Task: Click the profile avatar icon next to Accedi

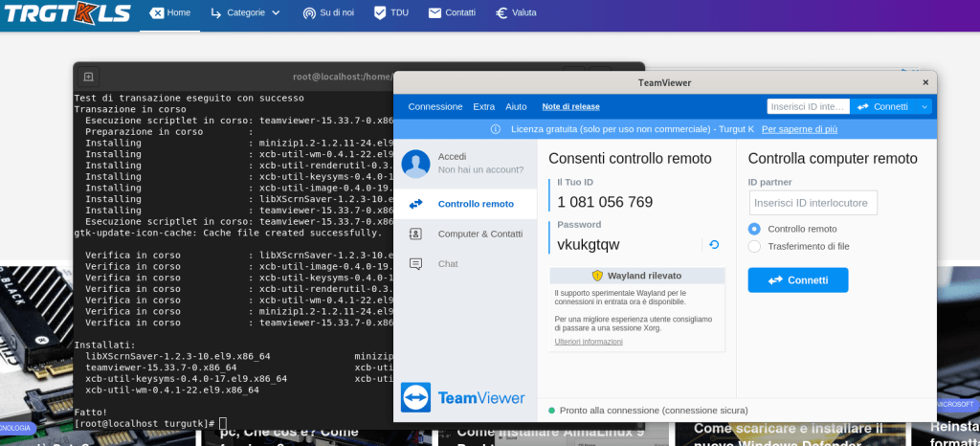Action: (x=416, y=163)
